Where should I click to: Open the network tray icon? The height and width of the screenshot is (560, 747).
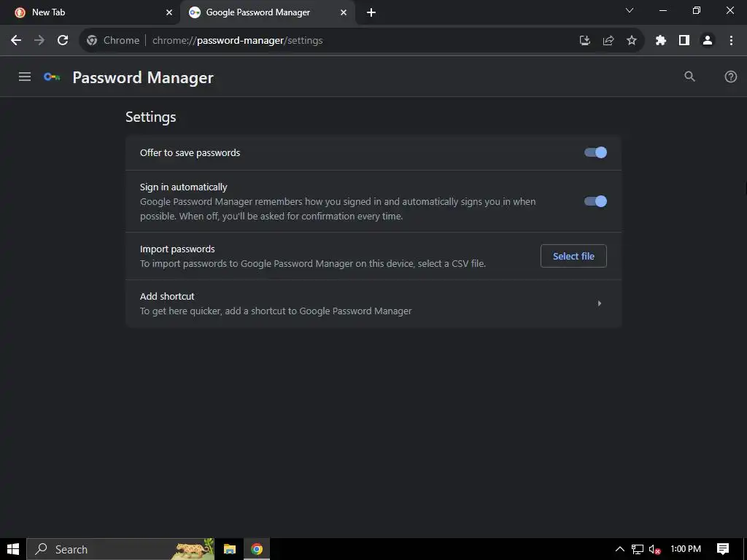tap(638, 549)
